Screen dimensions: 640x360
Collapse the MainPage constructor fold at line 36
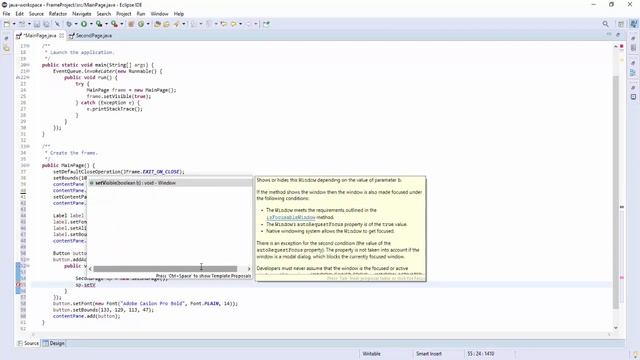click(x=28, y=165)
